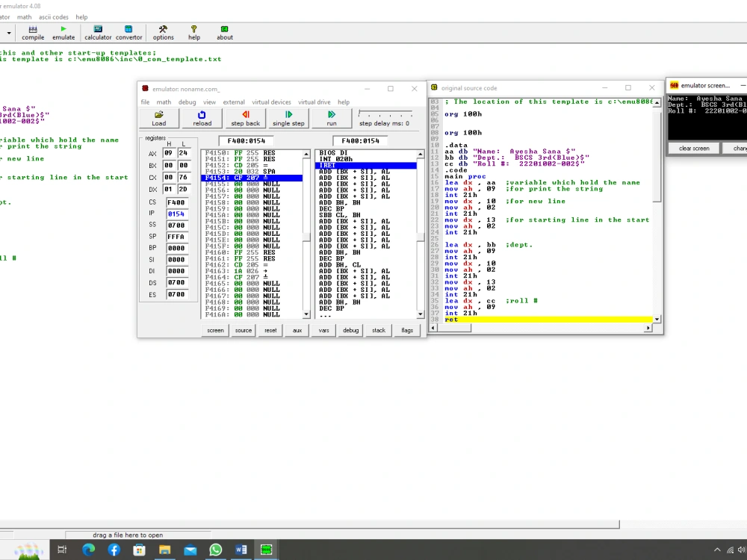Screen dimensions: 747x560
Task: Click the memory address field above the memory list
Action: 246,140
